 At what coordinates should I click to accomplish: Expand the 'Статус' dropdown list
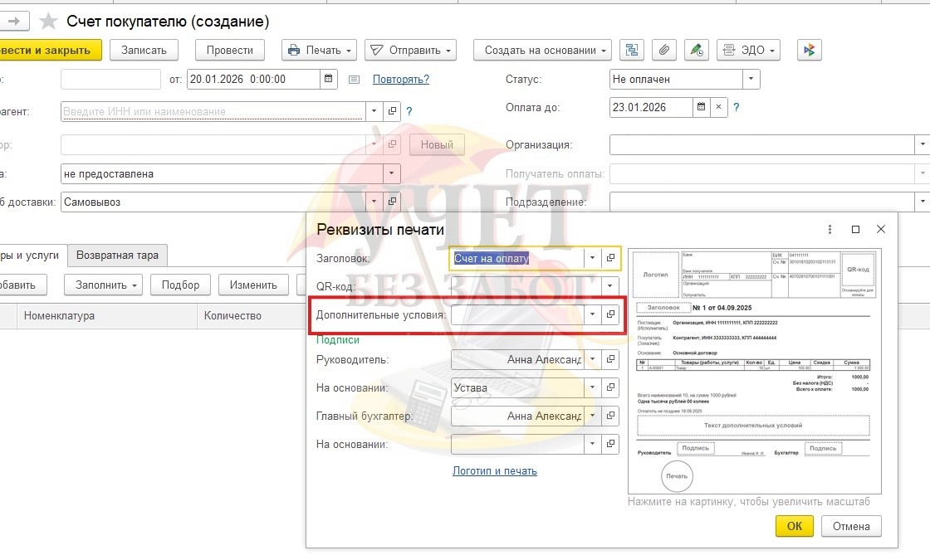click(751, 80)
